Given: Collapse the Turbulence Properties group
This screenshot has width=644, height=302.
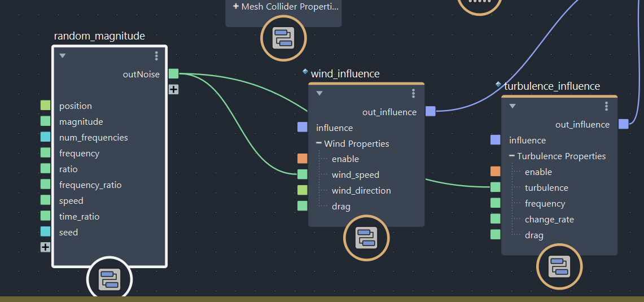Looking at the screenshot, I should coord(512,156).
